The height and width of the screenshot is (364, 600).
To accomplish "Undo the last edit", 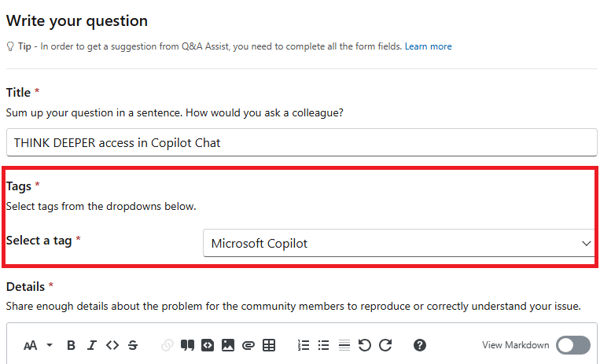I will pyautogui.click(x=364, y=345).
